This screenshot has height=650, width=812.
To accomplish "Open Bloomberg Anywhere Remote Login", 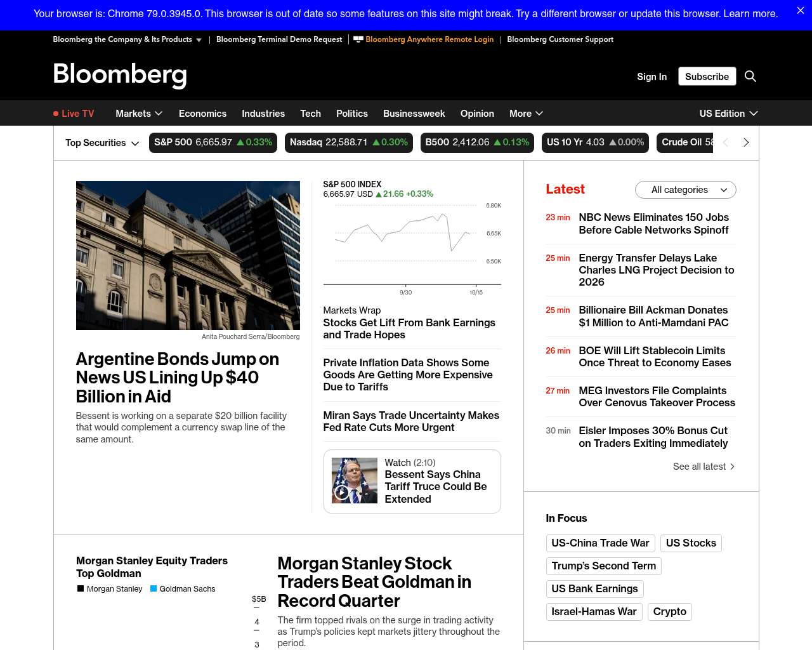I will coord(429,39).
